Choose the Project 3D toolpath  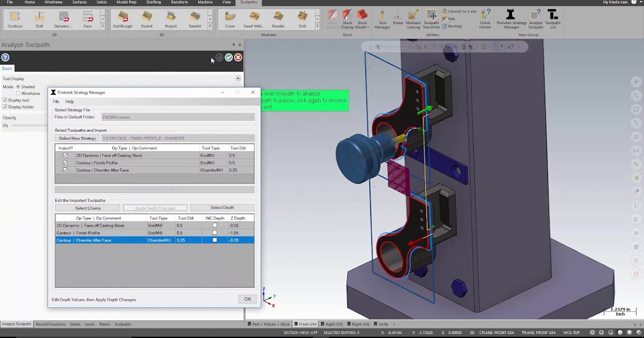171,19
